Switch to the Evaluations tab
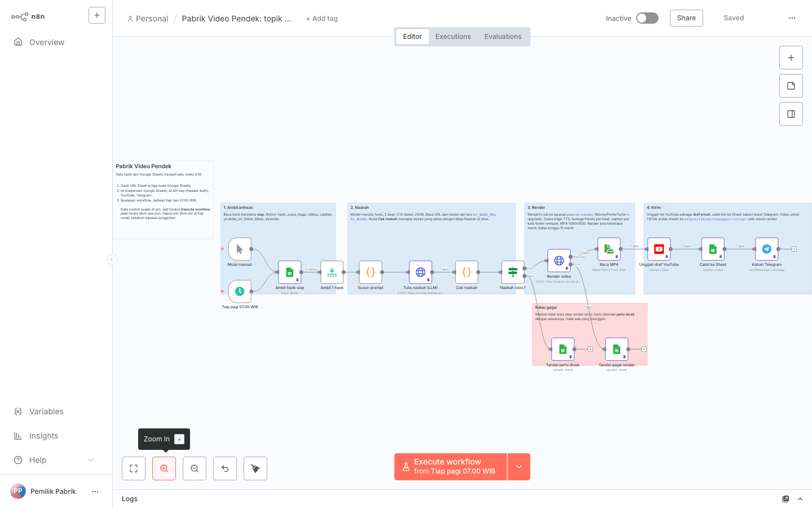This screenshot has height=508, width=812. click(503, 37)
